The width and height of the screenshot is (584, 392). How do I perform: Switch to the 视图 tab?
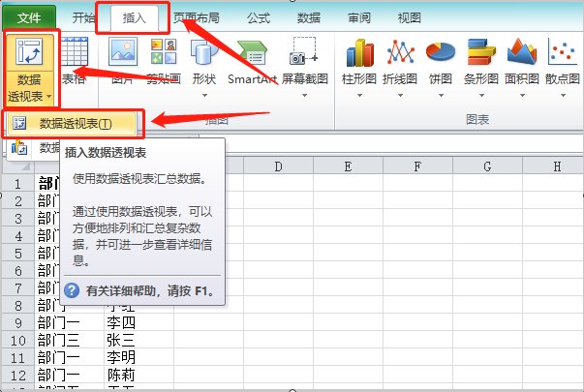409,17
